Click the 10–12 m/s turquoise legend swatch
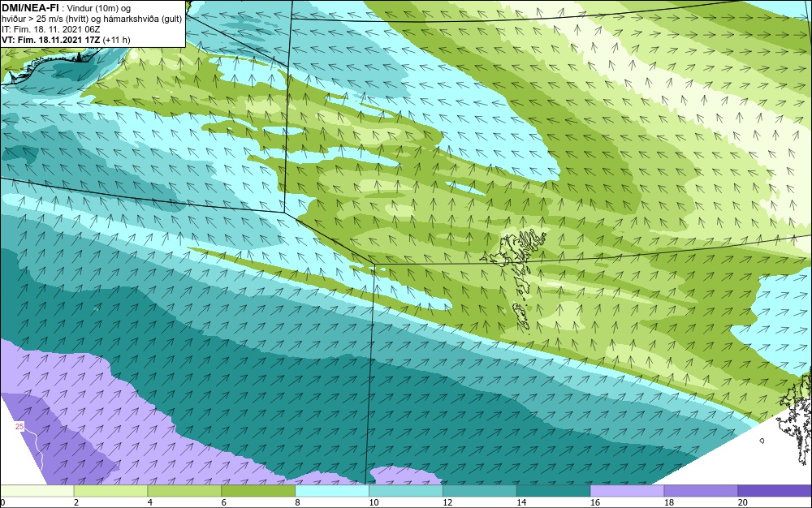Screen dimensions: 812x508 pos(406,491)
